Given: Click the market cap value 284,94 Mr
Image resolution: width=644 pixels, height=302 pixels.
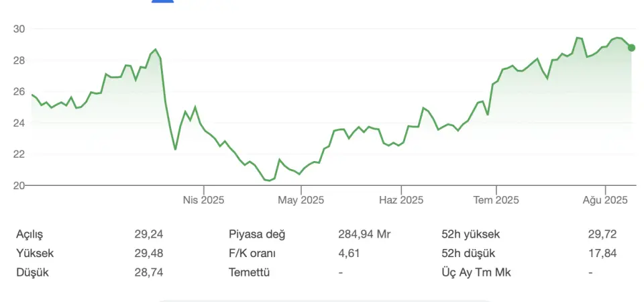Looking at the screenshot, I should (364, 234).
